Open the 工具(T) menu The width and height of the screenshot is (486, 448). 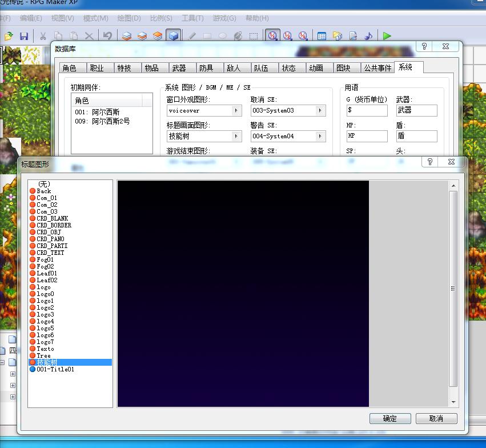192,18
